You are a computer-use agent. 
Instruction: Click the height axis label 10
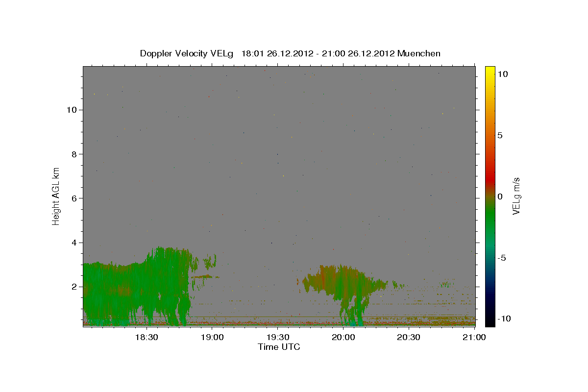tap(72, 110)
